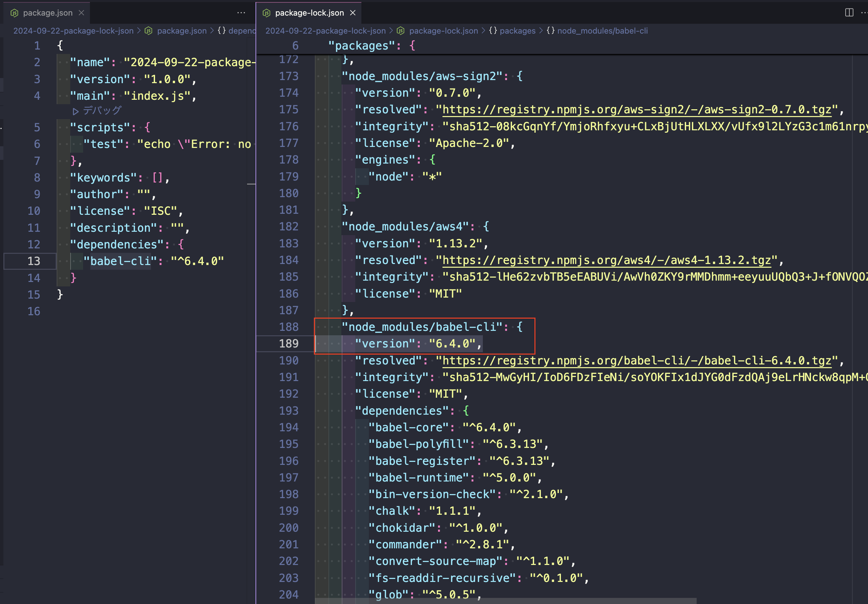Viewport: 868px width, 604px height.
Task: Click the {} icon before the dependencies breadcrumb
Action: point(221,31)
